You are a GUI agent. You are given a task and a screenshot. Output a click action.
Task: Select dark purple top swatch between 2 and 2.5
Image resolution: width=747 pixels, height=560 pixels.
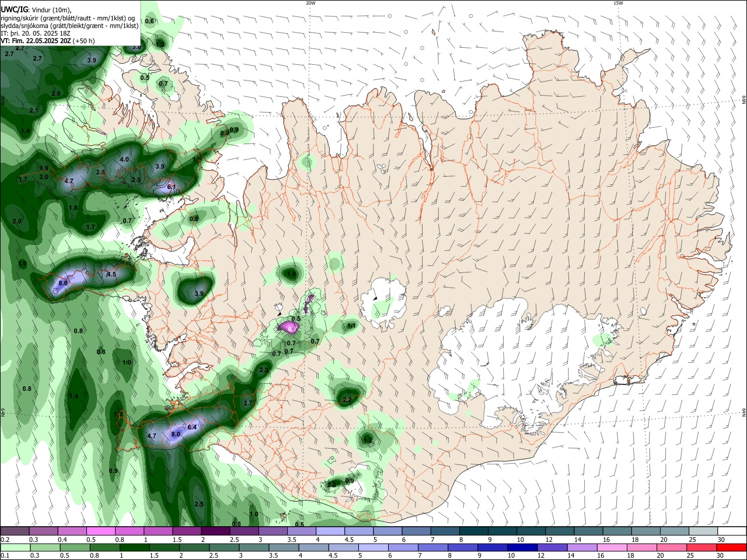coord(215,531)
